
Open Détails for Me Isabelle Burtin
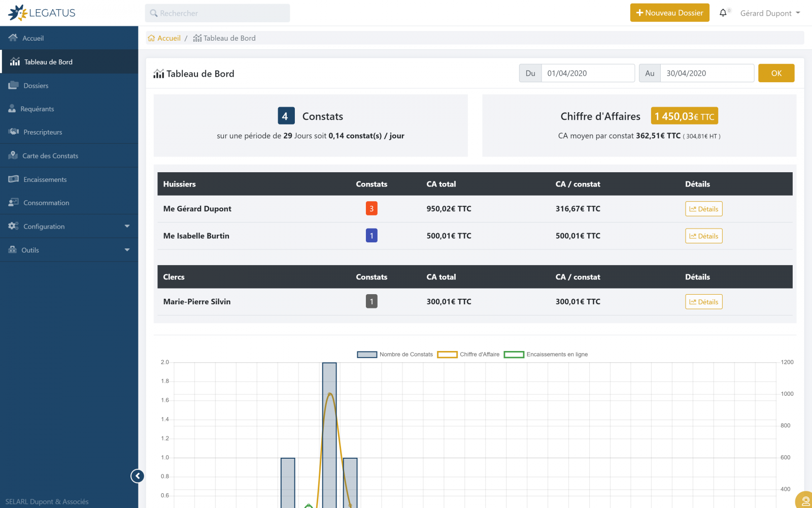703,236
